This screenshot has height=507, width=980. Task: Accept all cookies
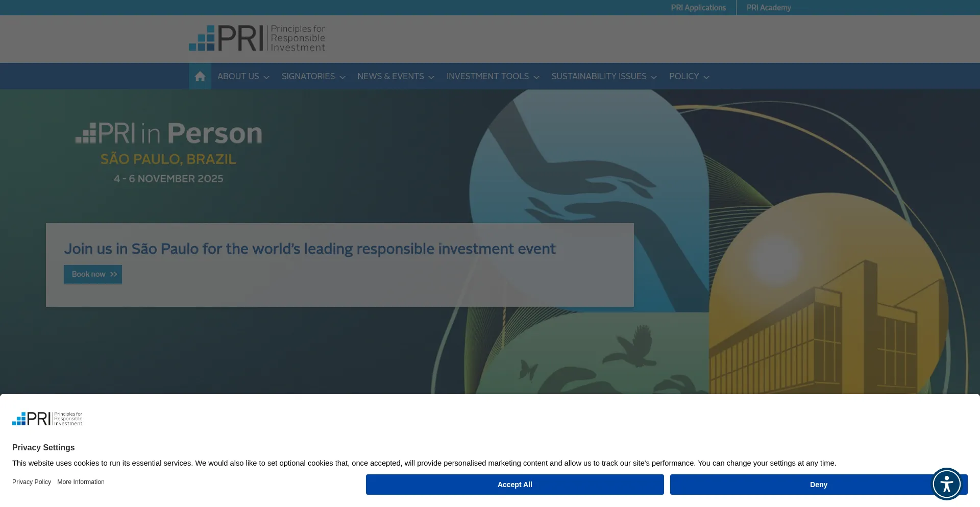pyautogui.click(x=514, y=485)
